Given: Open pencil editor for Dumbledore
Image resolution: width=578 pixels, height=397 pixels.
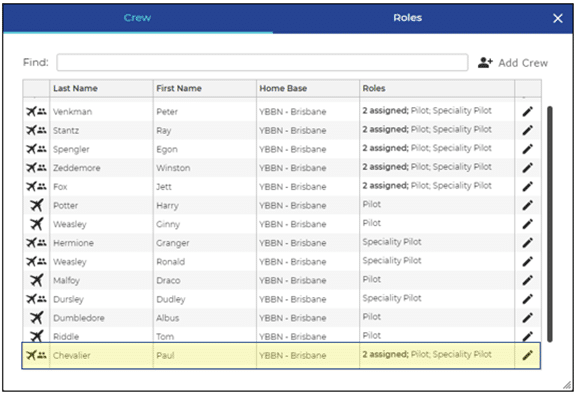Looking at the screenshot, I should tap(527, 318).
